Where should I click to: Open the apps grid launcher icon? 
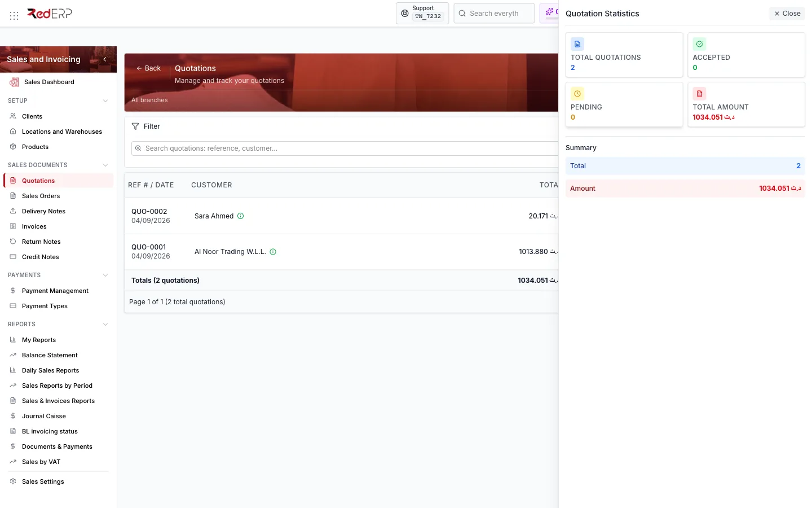[14, 16]
